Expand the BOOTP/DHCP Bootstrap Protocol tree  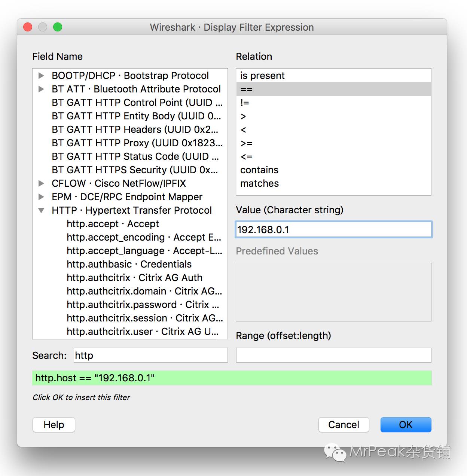41,76
